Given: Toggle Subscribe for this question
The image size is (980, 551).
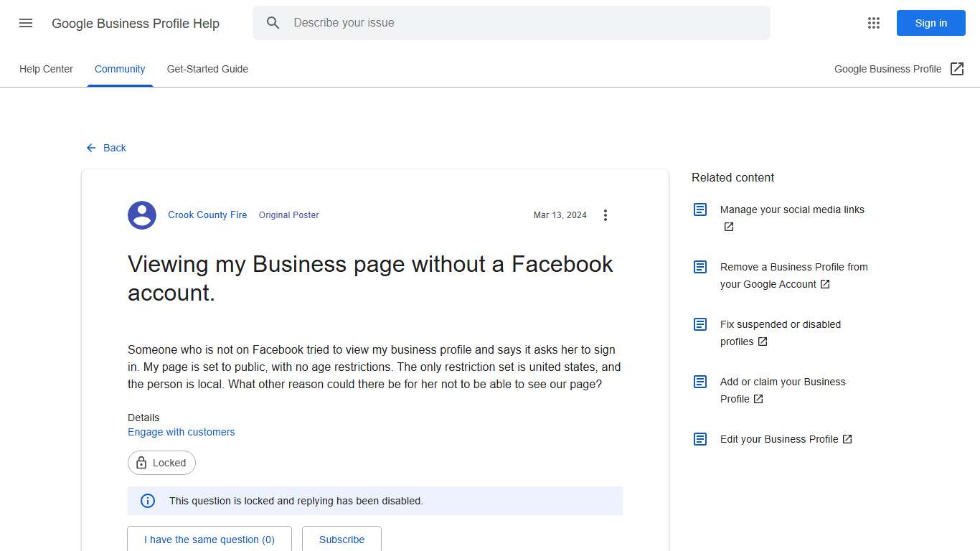Looking at the screenshot, I should [x=341, y=539].
